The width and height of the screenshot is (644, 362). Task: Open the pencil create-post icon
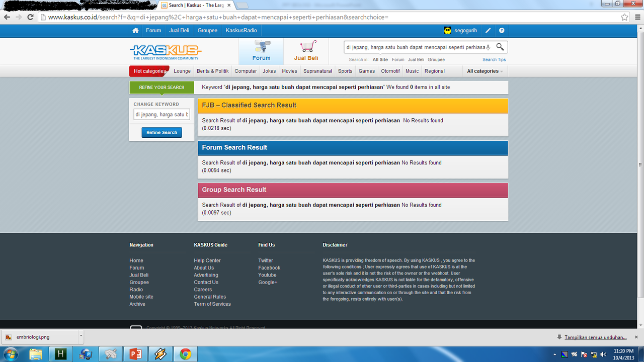click(488, 31)
